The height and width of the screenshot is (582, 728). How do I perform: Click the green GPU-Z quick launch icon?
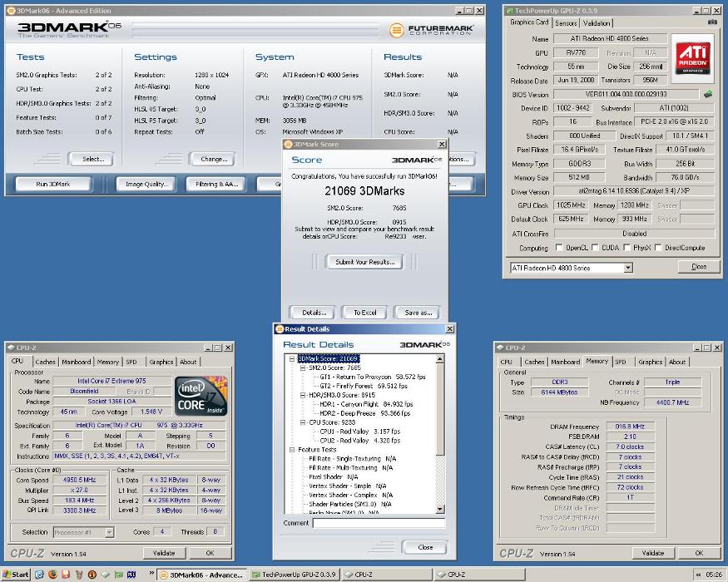(x=118, y=575)
